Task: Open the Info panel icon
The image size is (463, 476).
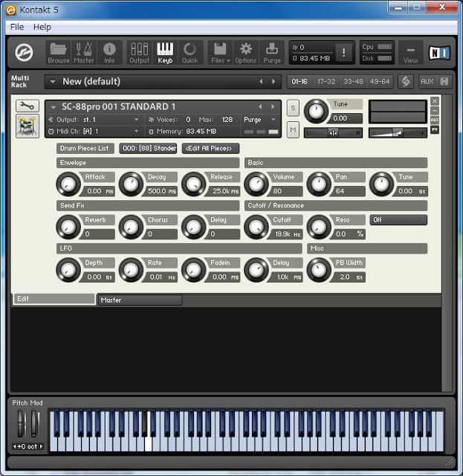Action: pyautogui.click(x=109, y=52)
